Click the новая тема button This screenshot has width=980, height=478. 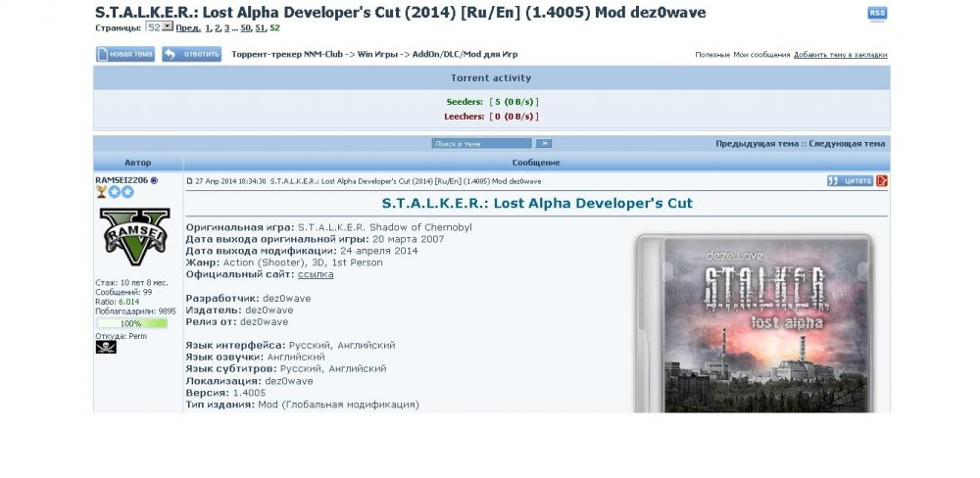pyautogui.click(x=125, y=54)
